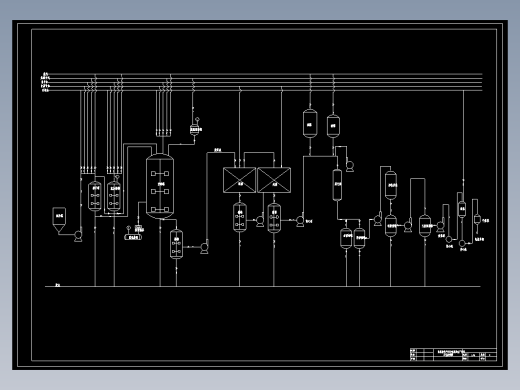Viewport: 520px width, 390px height.
Task: Select the left crossed-box unit
Action: click(239, 180)
